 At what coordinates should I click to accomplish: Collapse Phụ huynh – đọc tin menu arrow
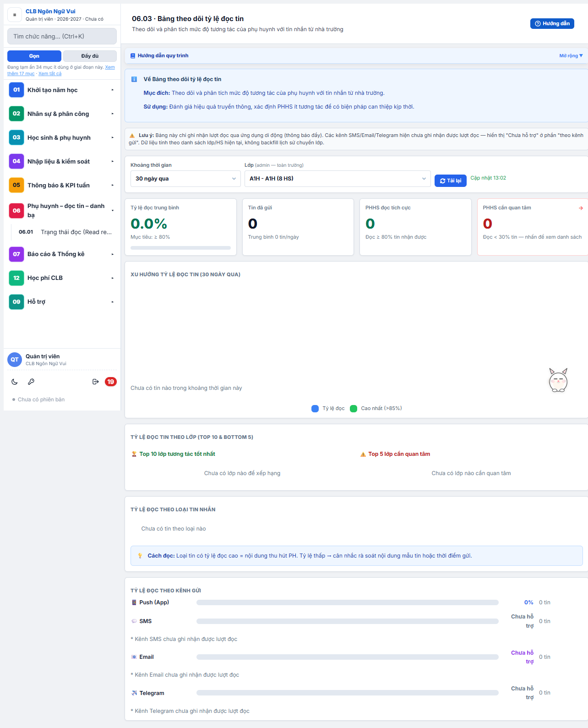tap(112, 211)
